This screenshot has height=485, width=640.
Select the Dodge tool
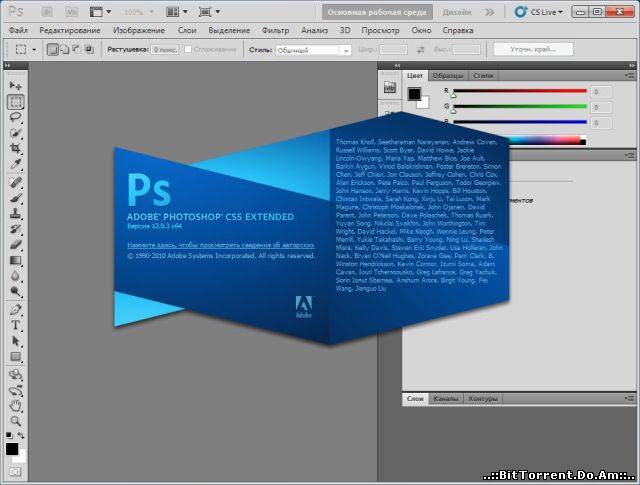coord(16,291)
